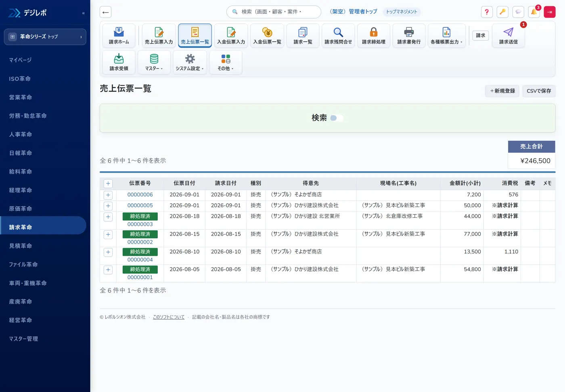Go back with the arrow button
This screenshot has width=565, height=392.
105,12
